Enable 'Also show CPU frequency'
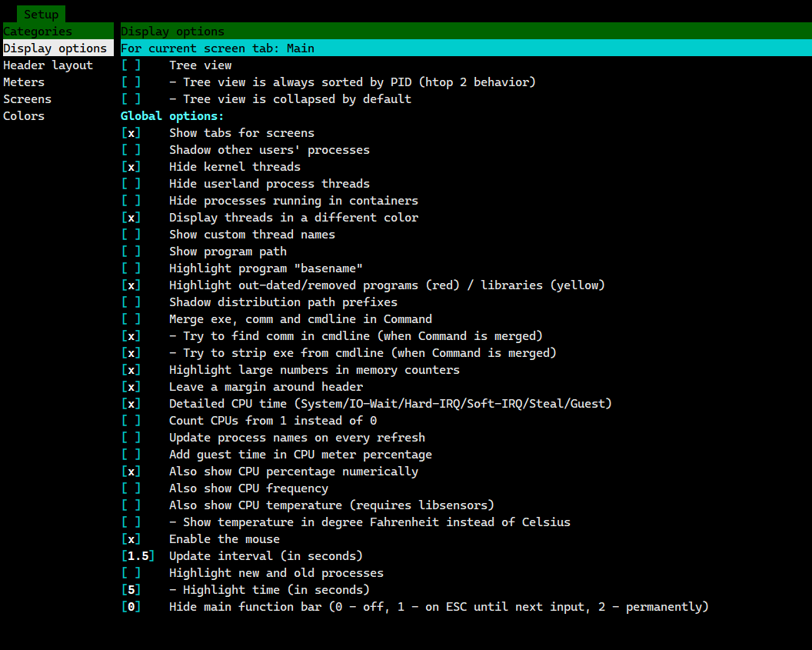 [x=131, y=488]
